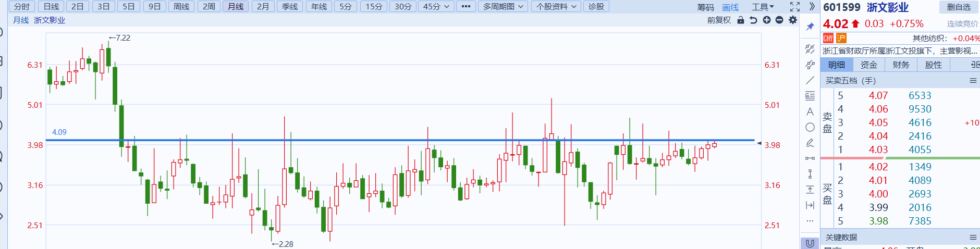Toggle the magnet snap drawing tool
The height and width of the screenshot is (249, 980).
point(810,243)
